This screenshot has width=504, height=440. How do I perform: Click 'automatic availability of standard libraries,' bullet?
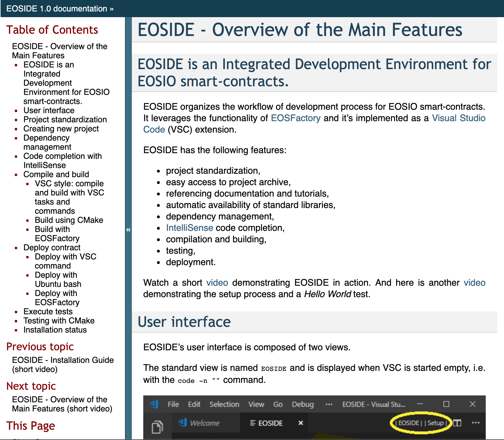251,205
